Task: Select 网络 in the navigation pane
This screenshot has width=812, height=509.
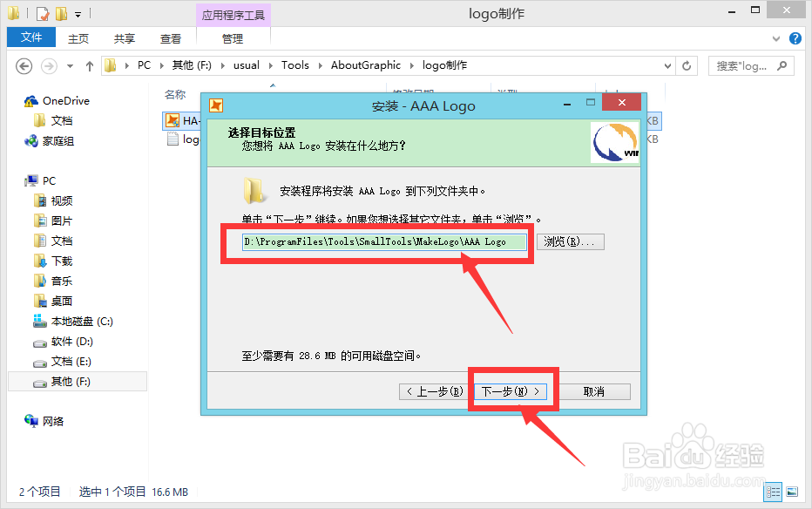Action: coord(53,422)
